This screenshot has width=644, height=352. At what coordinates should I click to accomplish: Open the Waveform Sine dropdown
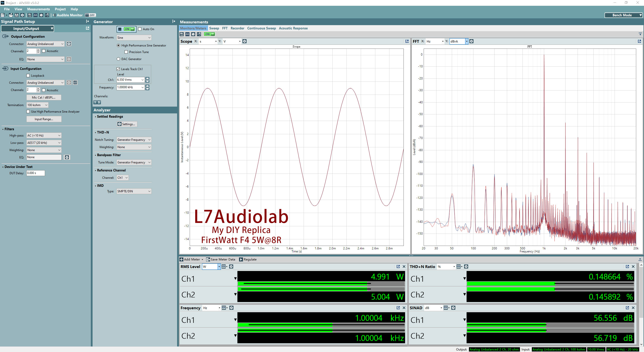[x=134, y=38]
